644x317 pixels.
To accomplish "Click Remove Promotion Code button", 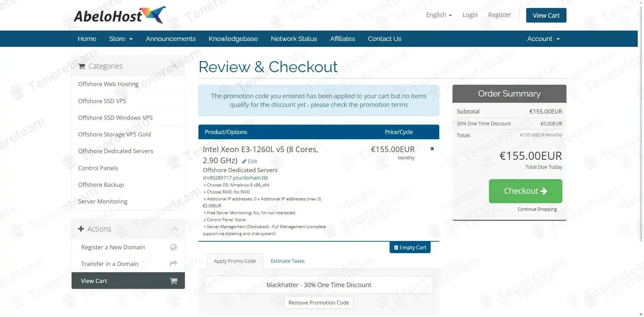I will (x=319, y=302).
